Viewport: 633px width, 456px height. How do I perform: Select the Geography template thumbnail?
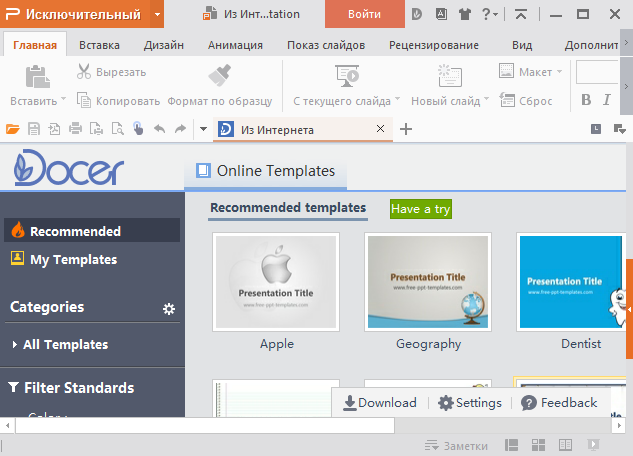point(427,281)
